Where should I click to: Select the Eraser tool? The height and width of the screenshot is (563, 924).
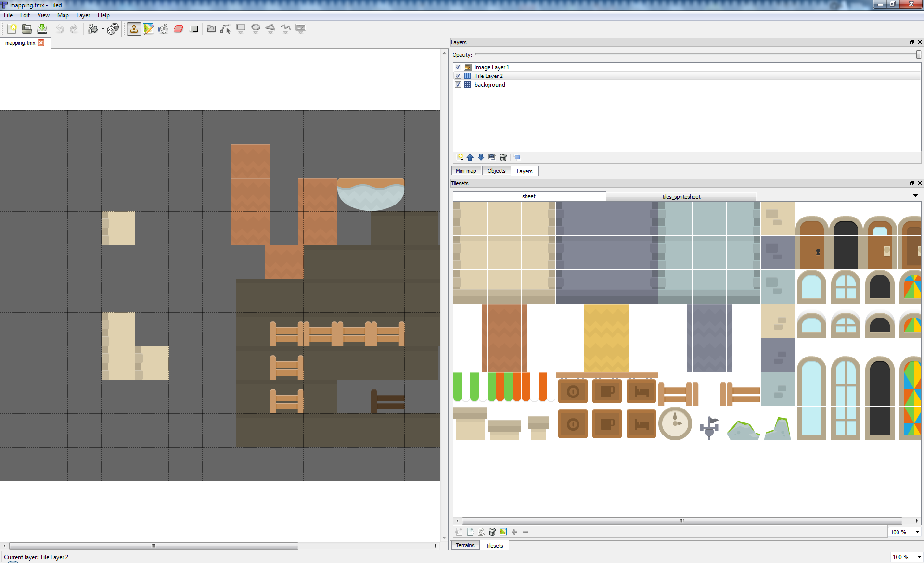179,29
